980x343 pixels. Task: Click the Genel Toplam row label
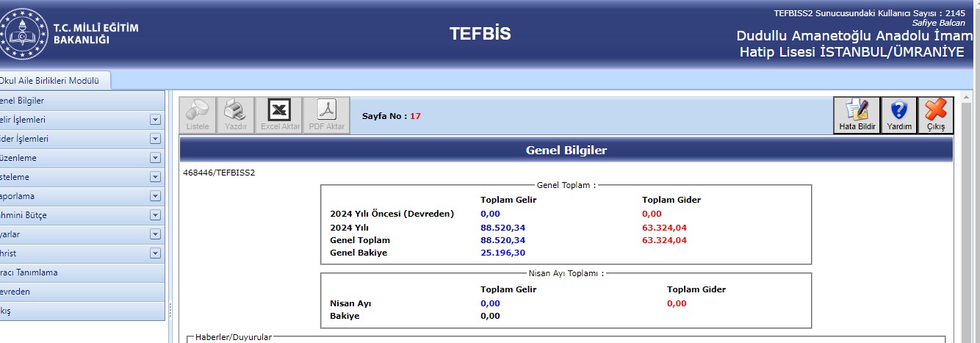(x=360, y=240)
